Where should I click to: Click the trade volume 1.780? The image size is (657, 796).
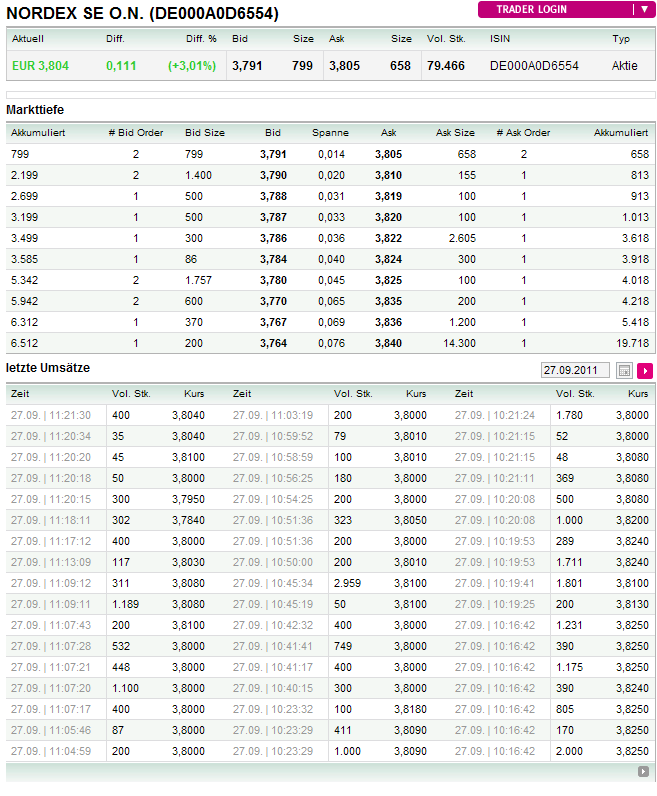click(569, 415)
